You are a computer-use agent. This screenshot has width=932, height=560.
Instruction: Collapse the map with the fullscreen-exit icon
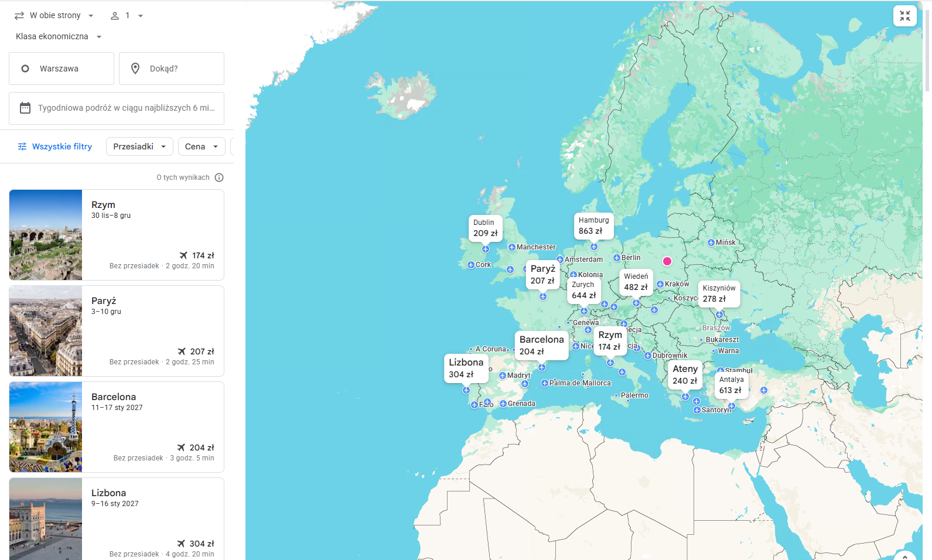coord(904,16)
